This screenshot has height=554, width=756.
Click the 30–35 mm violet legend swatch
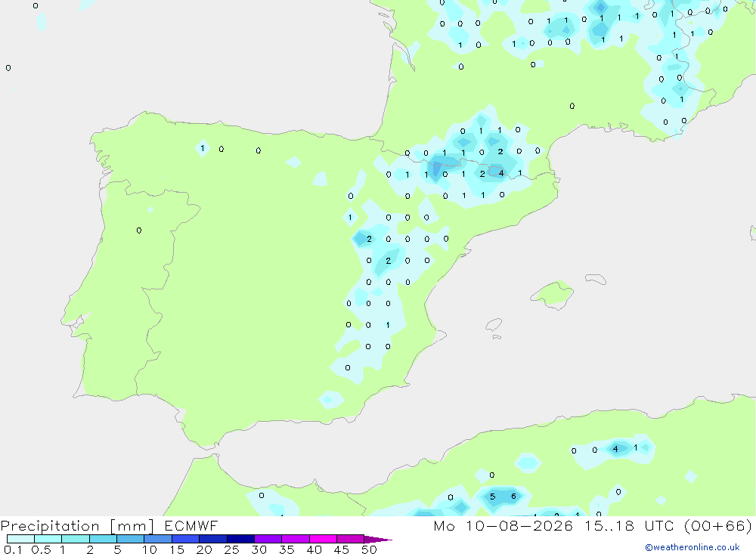pyautogui.click(x=268, y=539)
